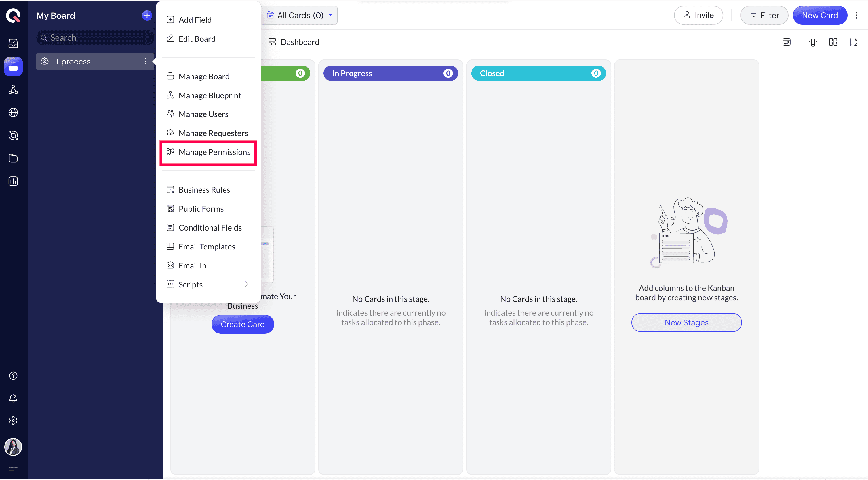Image resolution: width=868 pixels, height=480 pixels.
Task: Choose Business Rules from the menu
Action: point(204,190)
